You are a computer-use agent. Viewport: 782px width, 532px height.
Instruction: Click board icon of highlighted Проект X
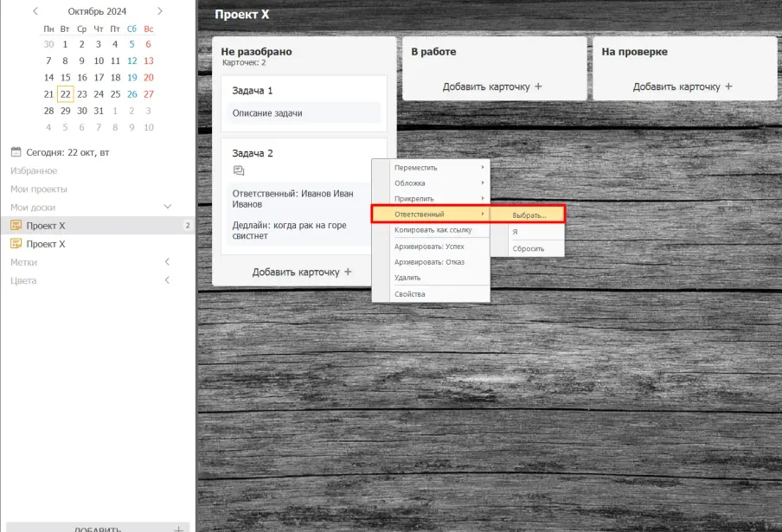pos(16,226)
